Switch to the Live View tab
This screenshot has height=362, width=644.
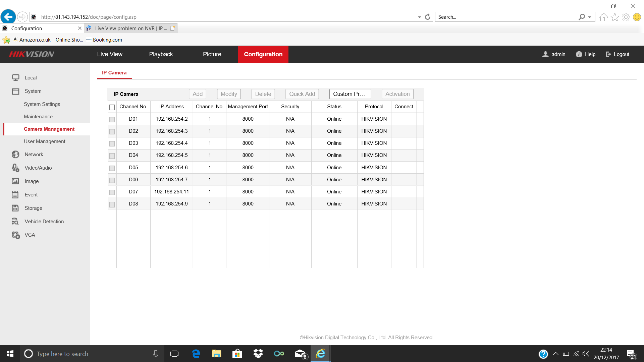pyautogui.click(x=110, y=54)
